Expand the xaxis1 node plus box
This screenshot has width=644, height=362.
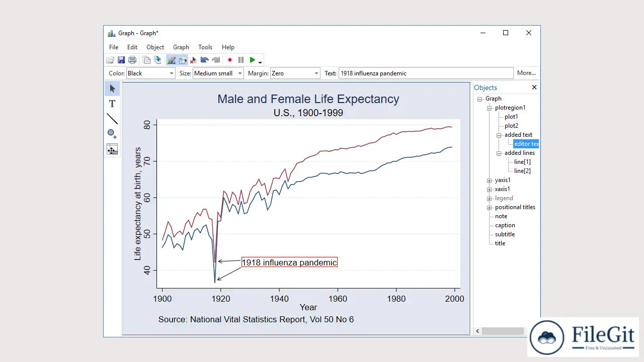490,190
